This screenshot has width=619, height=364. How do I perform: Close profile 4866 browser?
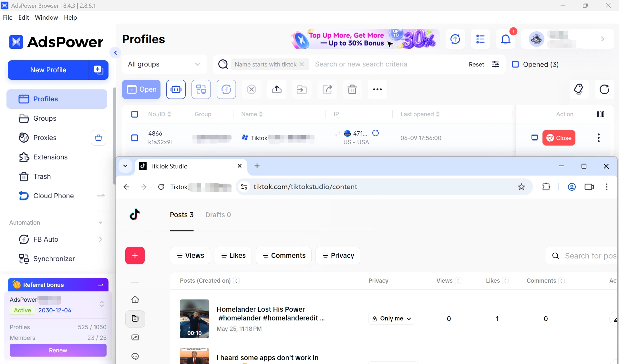click(x=559, y=138)
